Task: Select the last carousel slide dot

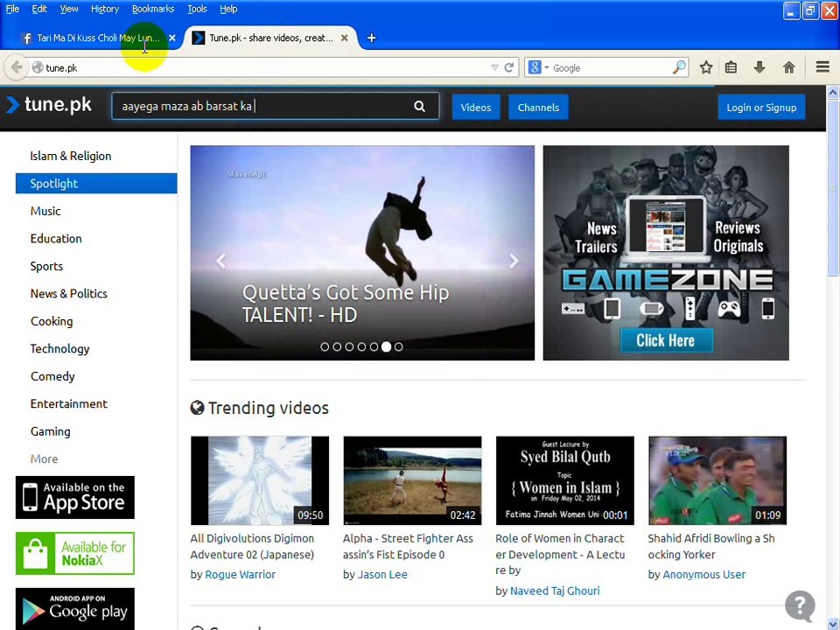Action: pyautogui.click(x=399, y=346)
